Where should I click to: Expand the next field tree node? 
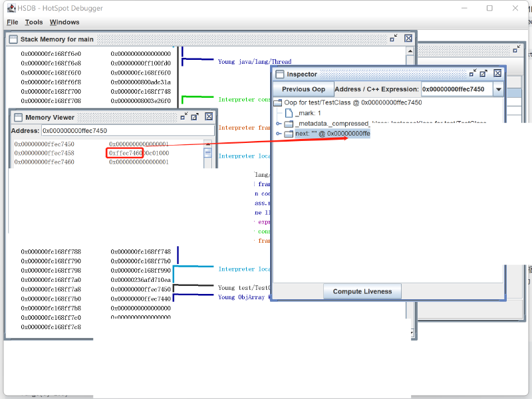[x=279, y=134]
